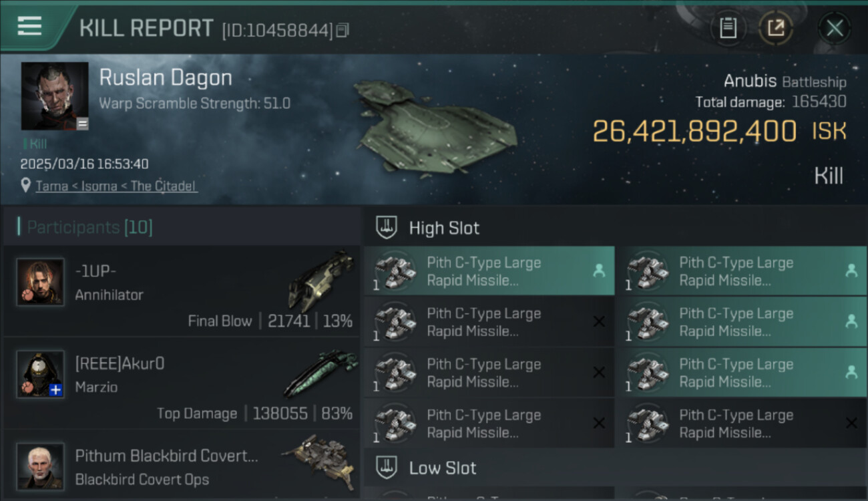Open Ruslan Dagon's character portrait
868x501 pixels.
(55, 96)
